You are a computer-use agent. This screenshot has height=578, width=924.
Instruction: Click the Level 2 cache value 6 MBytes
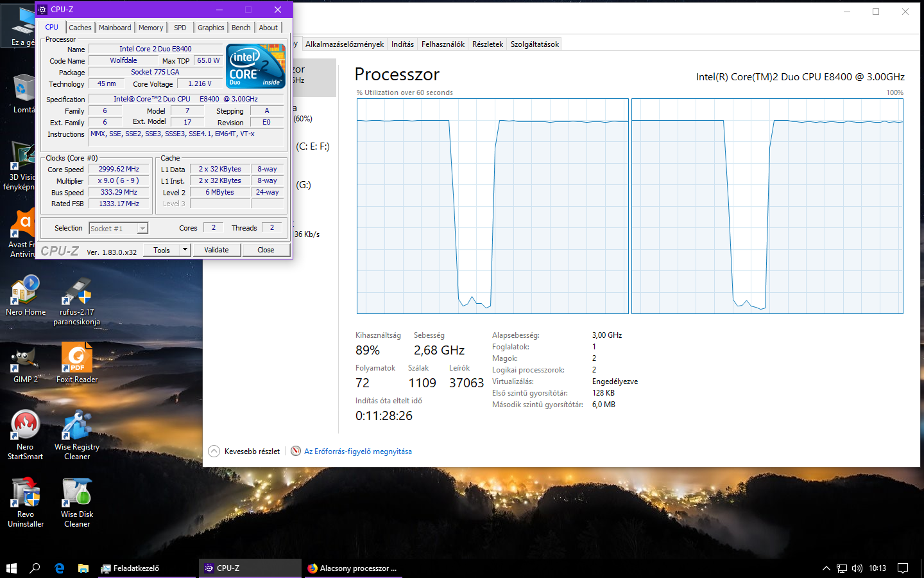pos(220,193)
